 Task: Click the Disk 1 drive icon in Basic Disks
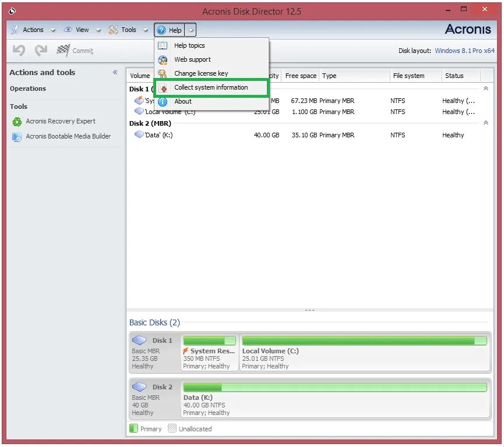[139, 340]
